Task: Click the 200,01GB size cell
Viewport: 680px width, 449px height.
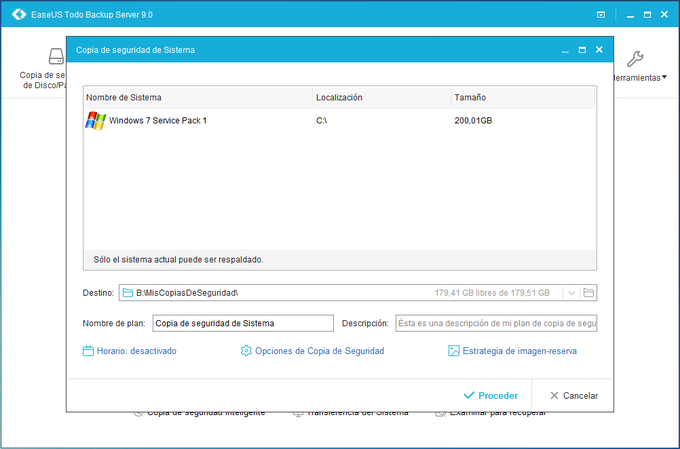Action: (x=473, y=121)
